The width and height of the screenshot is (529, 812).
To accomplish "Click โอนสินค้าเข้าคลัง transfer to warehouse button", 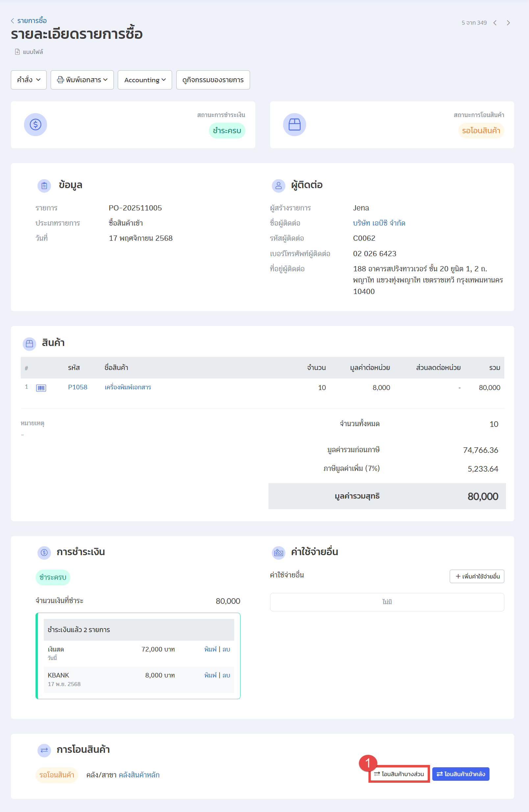I will (x=460, y=774).
